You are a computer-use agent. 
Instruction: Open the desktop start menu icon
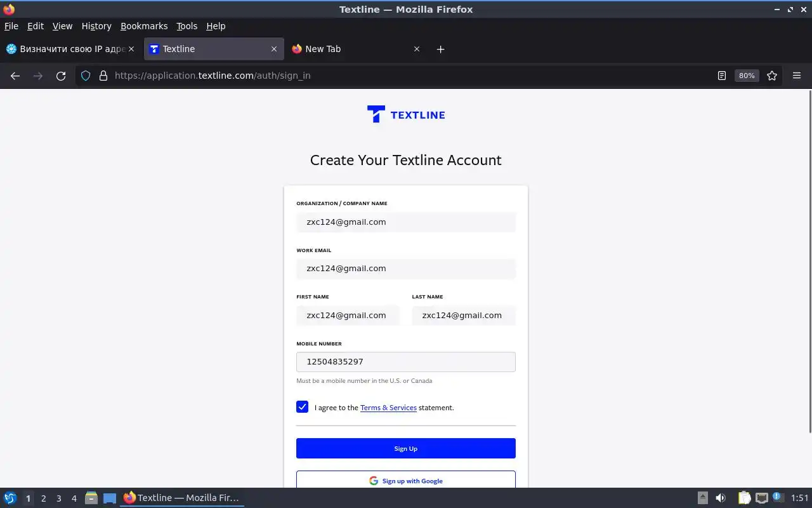coord(10,498)
